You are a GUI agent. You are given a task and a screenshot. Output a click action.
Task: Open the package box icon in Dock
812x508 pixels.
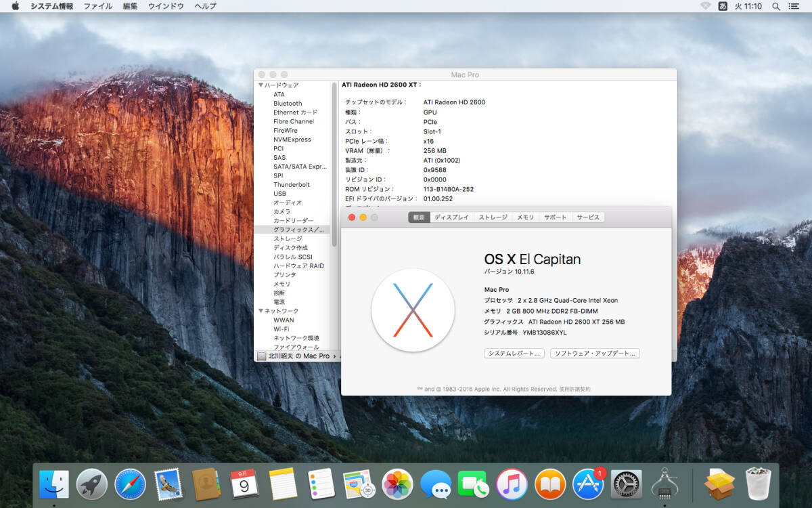(719, 484)
